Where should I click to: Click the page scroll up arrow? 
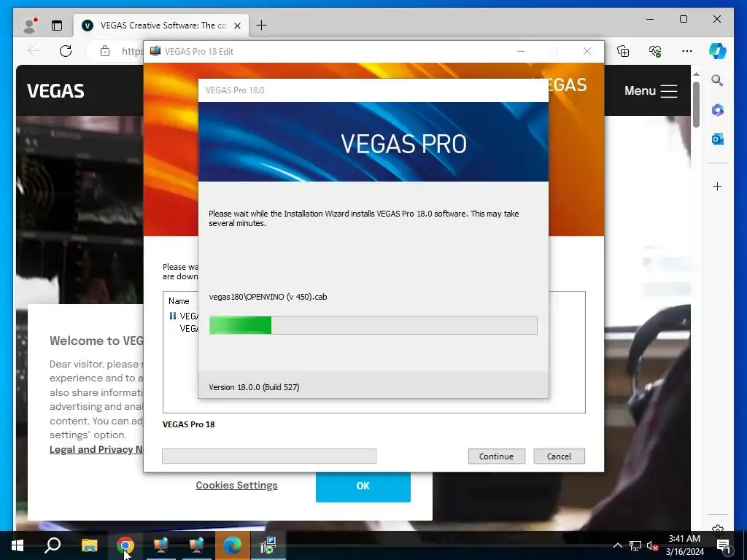pyautogui.click(x=696, y=74)
